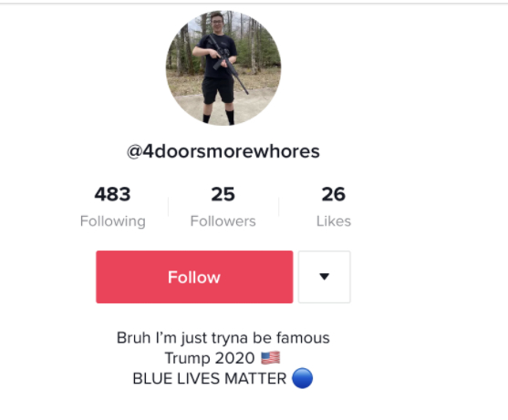Click the person's glasses in the avatar
This screenshot has width=508, height=420.
click(217, 23)
